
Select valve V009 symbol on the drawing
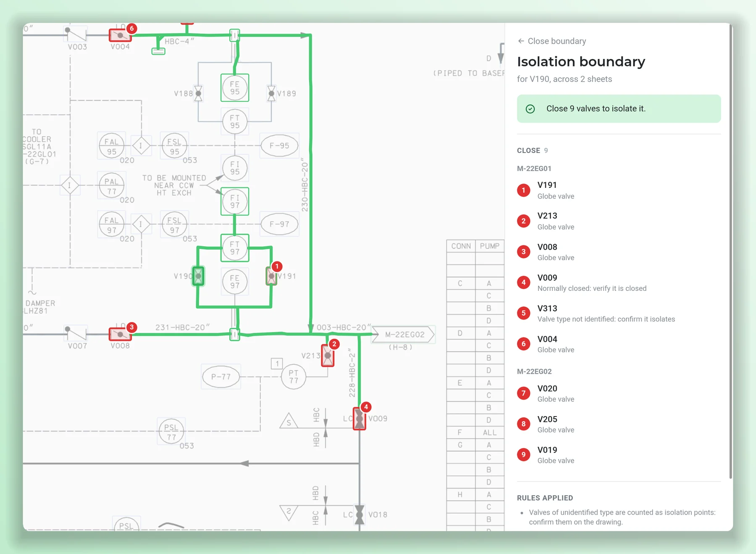[360, 419]
